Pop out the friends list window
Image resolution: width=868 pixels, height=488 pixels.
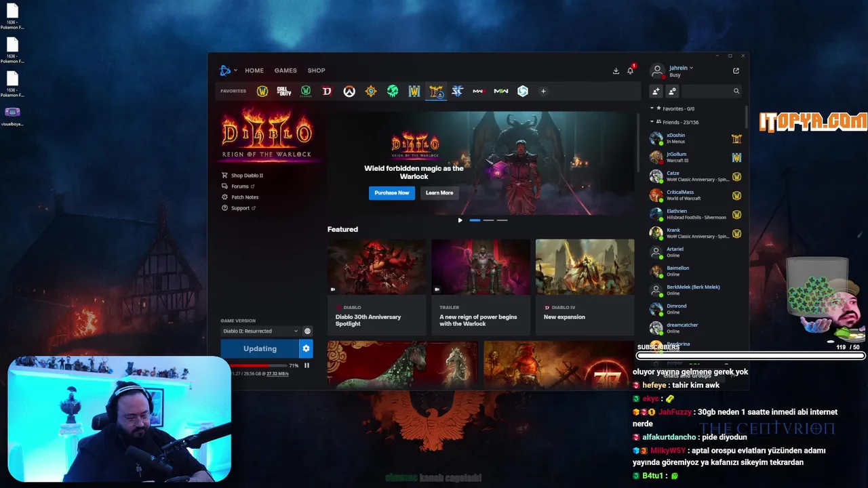coord(736,70)
